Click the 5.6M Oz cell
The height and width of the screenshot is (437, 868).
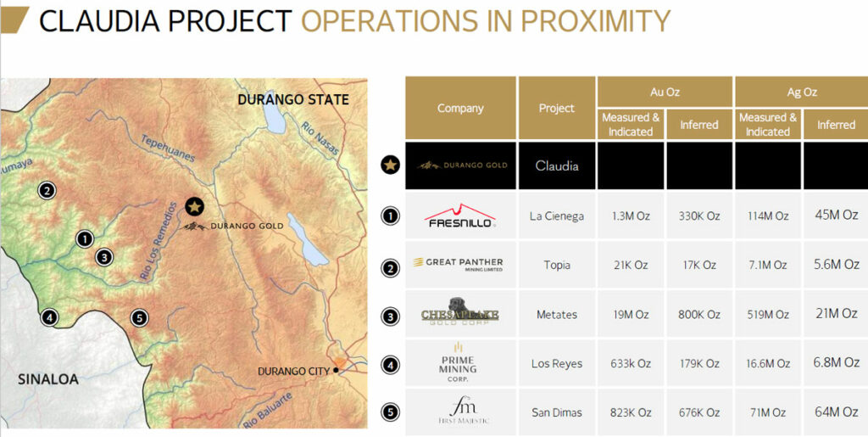(x=836, y=264)
